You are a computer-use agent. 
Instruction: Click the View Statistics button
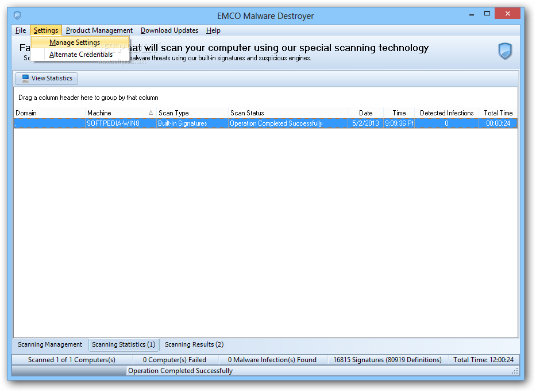pyautogui.click(x=47, y=78)
